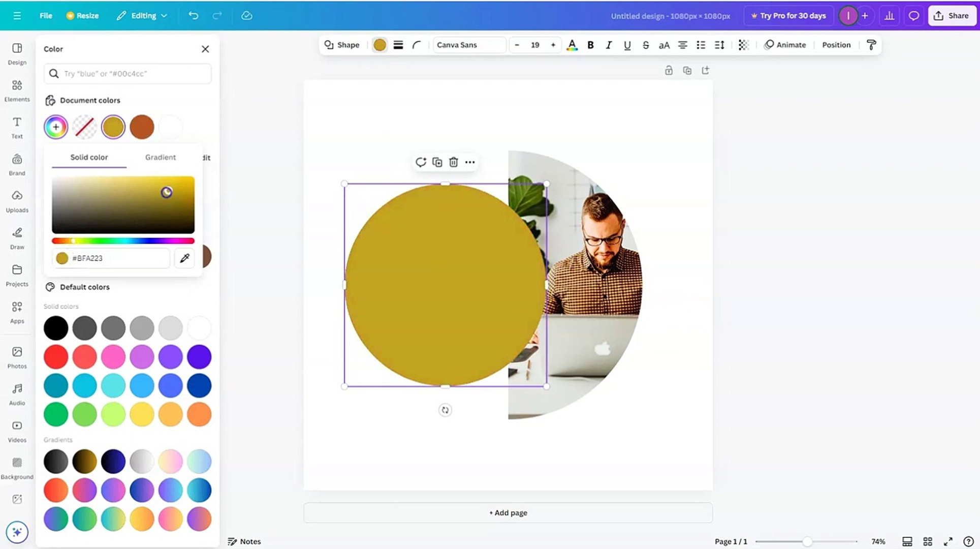This screenshot has height=549, width=980.
Task: Open the Animate panel
Action: pyautogui.click(x=785, y=45)
